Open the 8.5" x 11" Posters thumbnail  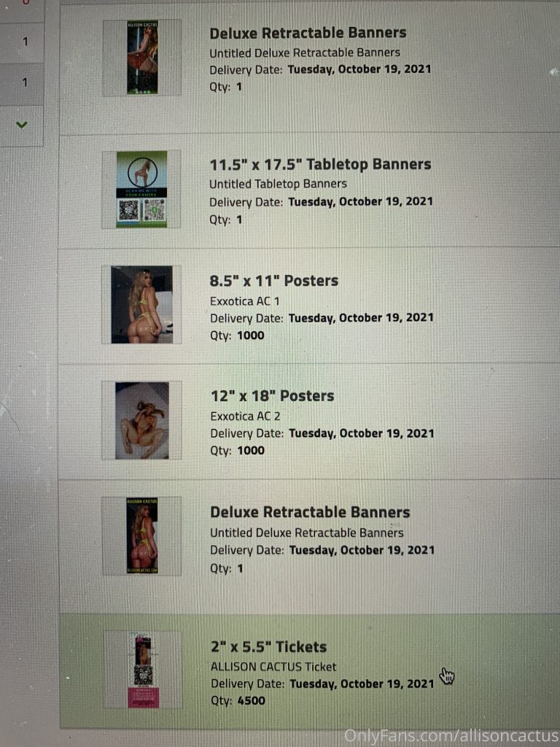(x=142, y=304)
